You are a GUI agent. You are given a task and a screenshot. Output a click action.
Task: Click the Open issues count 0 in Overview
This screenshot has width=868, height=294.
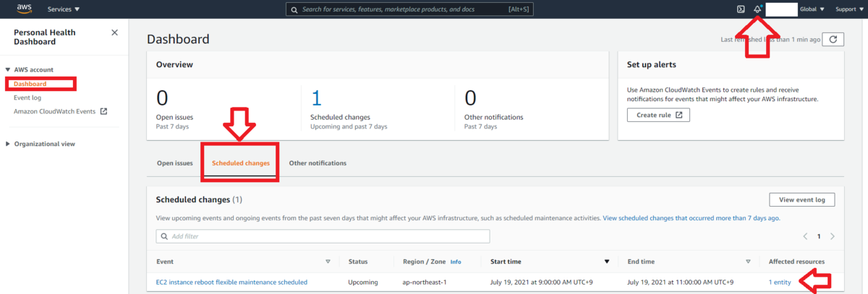tap(162, 98)
